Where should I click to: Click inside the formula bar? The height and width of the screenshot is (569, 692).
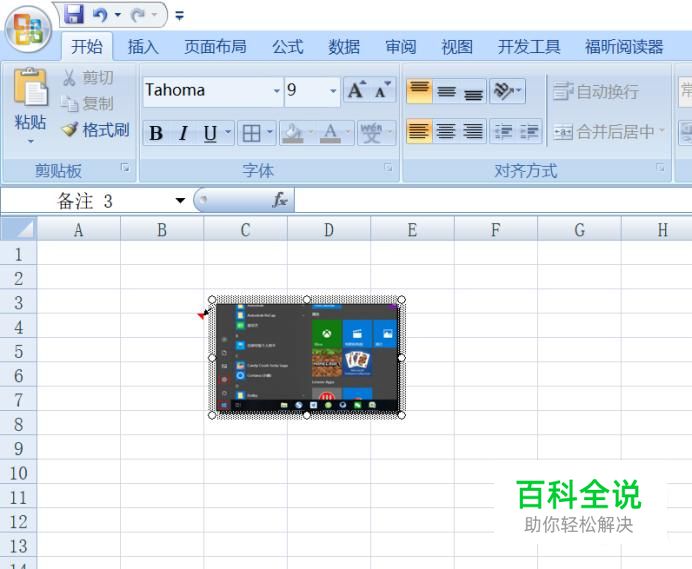492,201
